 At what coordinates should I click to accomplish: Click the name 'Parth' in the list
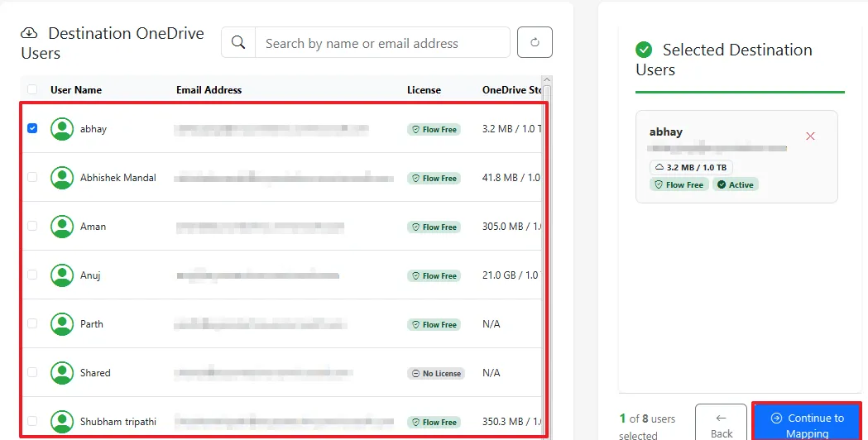[91, 323]
